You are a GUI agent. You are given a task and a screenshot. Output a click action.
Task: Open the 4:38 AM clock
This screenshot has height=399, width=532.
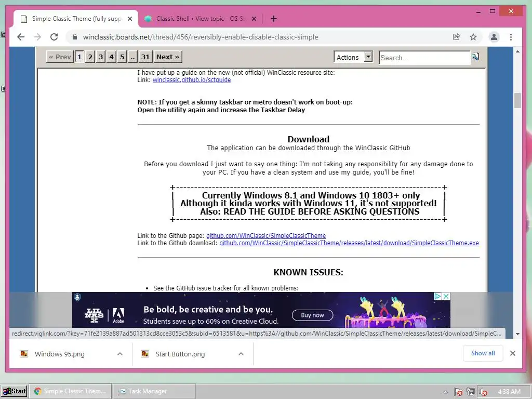point(509,392)
